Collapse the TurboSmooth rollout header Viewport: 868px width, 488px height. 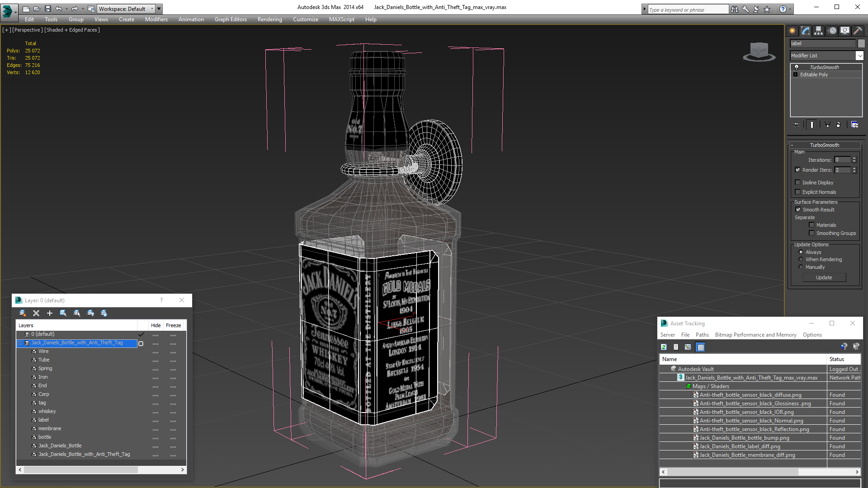point(825,145)
